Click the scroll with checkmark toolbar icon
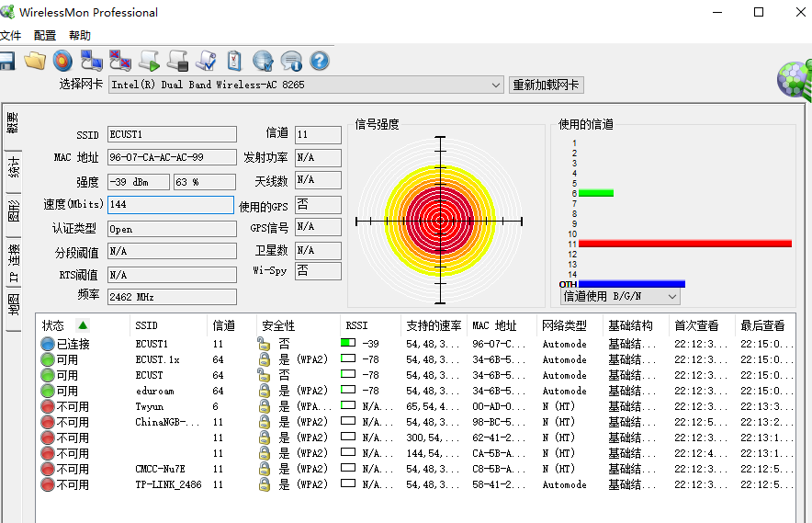The image size is (812, 523). (206, 61)
